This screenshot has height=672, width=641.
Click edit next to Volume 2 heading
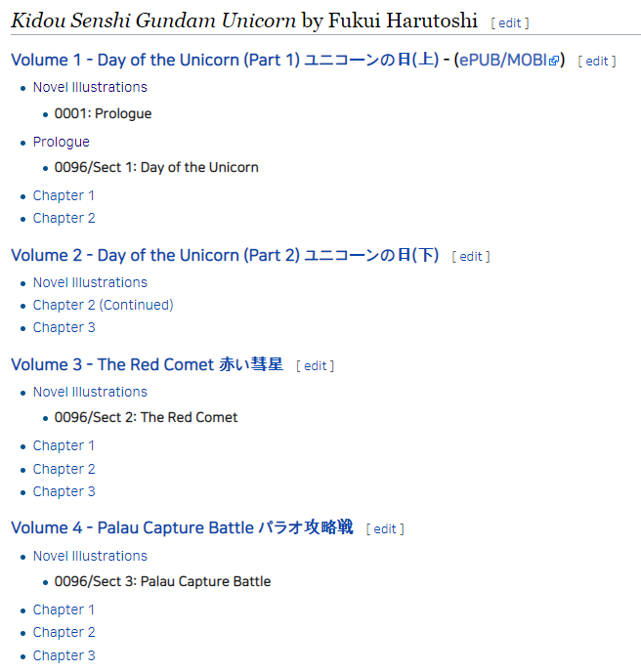click(x=471, y=257)
